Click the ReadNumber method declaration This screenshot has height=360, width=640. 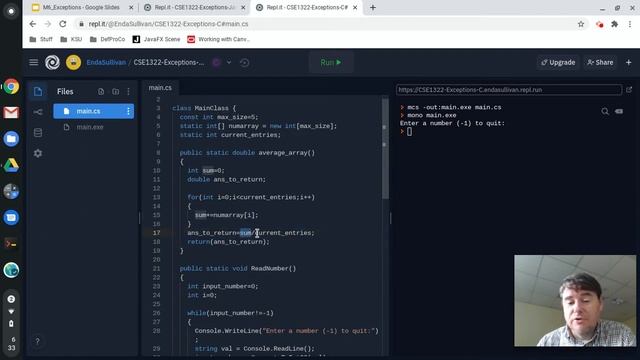[238, 268]
